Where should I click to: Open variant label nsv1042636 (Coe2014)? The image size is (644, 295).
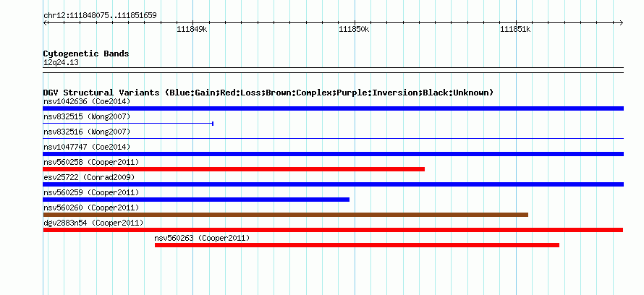[x=87, y=101]
